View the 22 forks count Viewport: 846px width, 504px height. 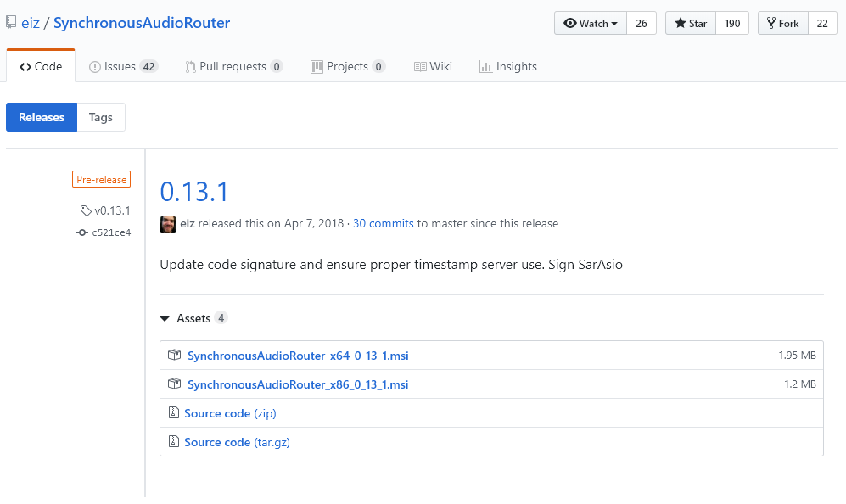coord(822,23)
